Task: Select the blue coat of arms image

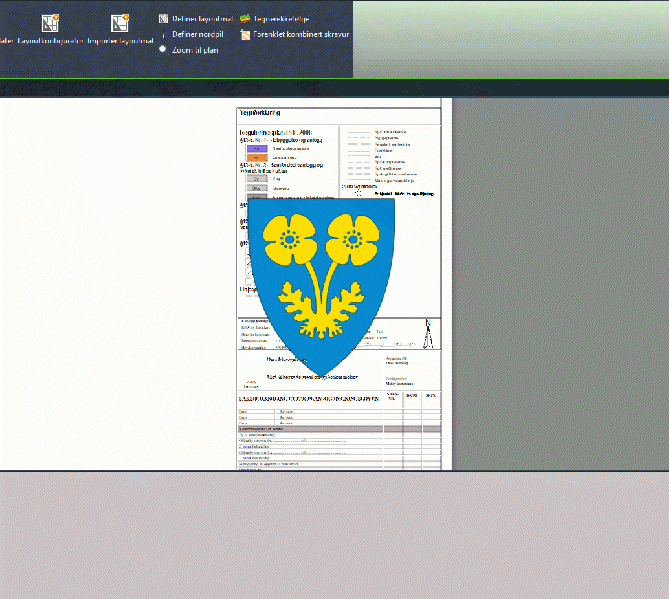Action: 321,287
